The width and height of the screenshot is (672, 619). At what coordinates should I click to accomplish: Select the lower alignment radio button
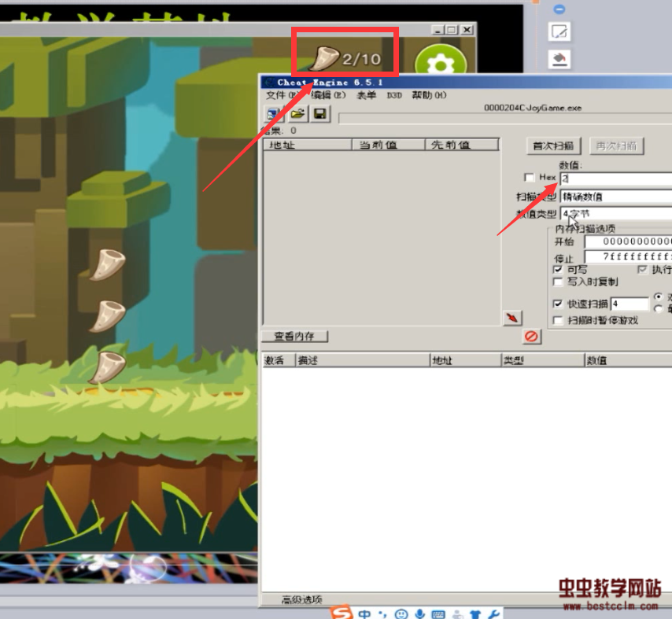click(x=659, y=309)
